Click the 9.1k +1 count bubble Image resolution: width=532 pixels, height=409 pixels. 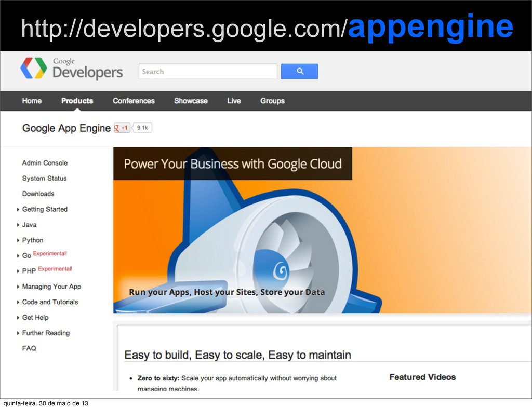coord(142,128)
